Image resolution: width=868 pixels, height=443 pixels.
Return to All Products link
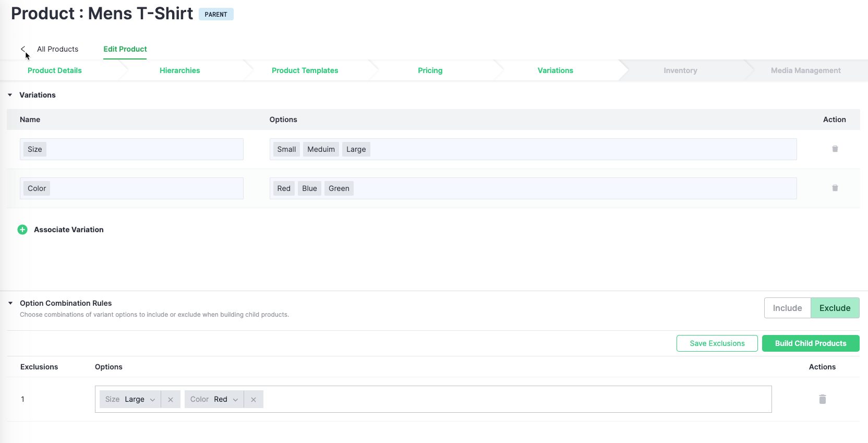point(57,49)
